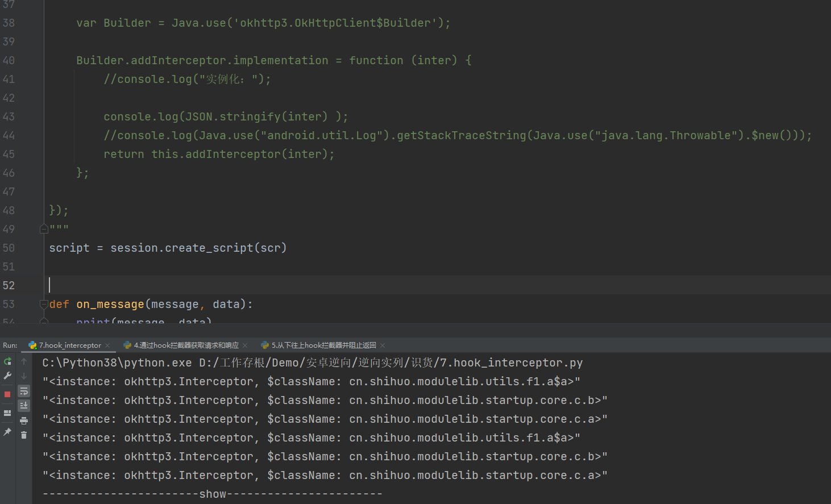Click the '---show---' separator output line
The width and height of the screenshot is (831, 504).
click(213, 494)
